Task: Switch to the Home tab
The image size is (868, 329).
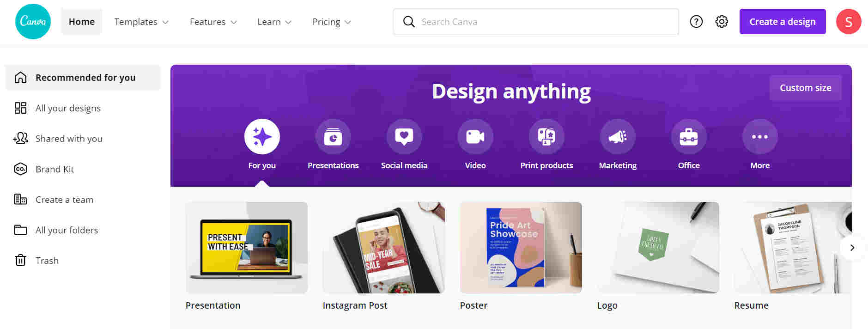Action: (81, 21)
